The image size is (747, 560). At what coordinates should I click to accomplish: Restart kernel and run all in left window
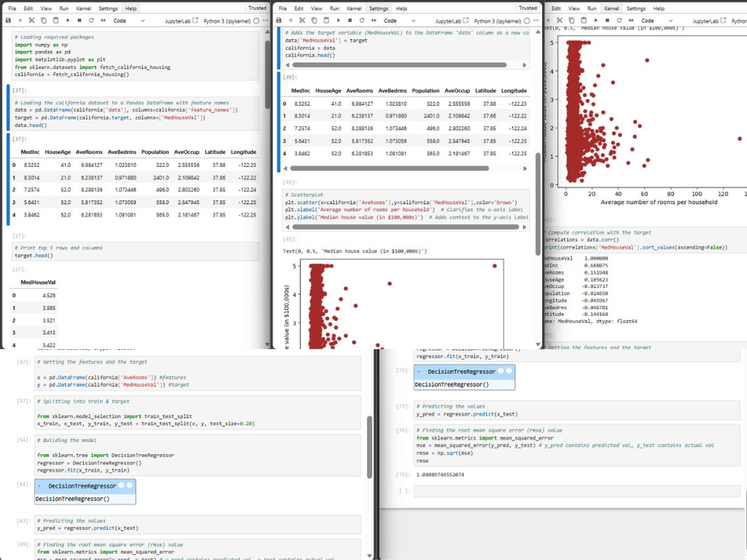tap(103, 20)
